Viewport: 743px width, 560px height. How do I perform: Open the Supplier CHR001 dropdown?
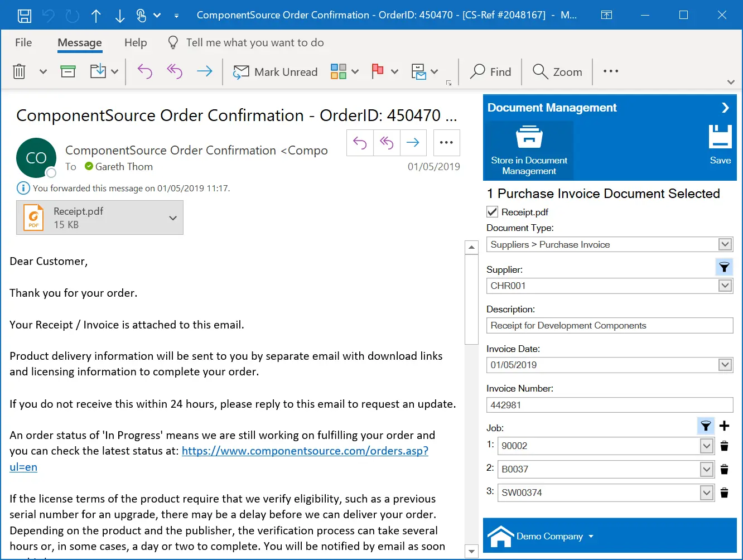pyautogui.click(x=725, y=286)
